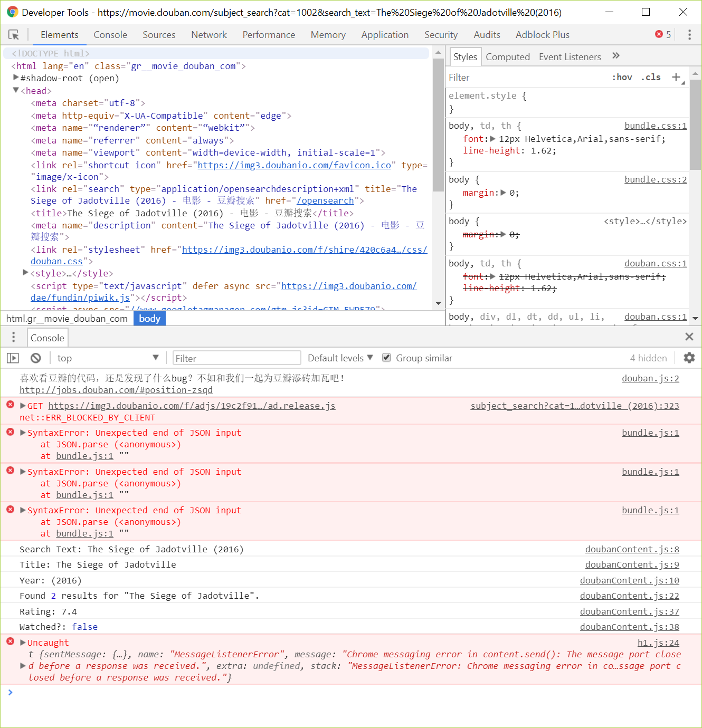
Task: Click the Rating: 7.4 console message
Action: 48,611
